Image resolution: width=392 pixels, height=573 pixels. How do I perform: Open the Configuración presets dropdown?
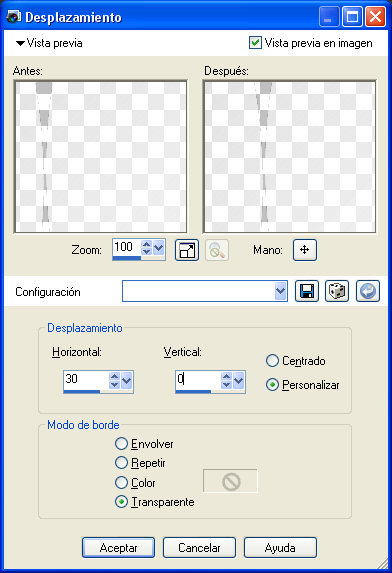[280, 291]
